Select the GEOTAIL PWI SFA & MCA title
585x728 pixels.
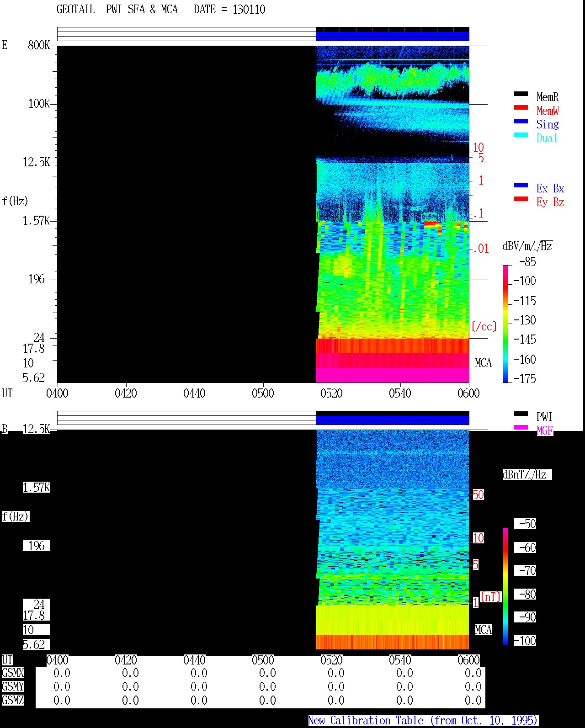click(x=117, y=10)
